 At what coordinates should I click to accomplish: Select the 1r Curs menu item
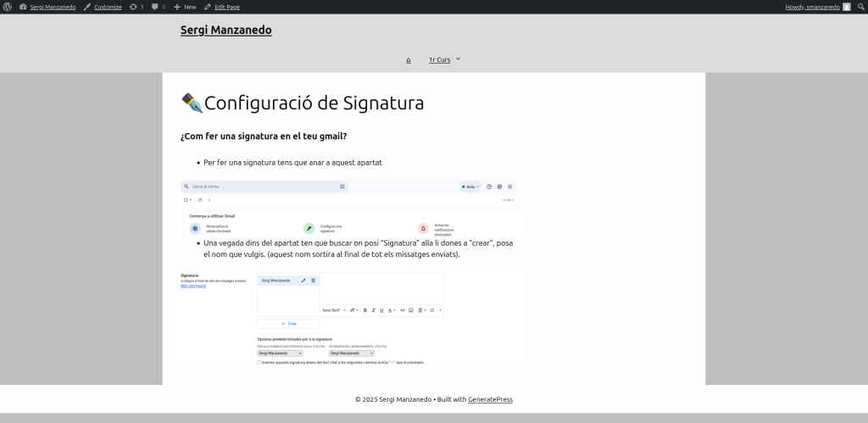pos(439,60)
